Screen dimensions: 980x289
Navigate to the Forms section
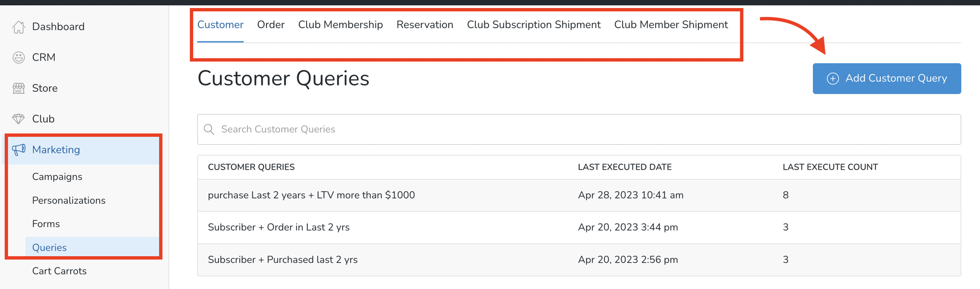(x=46, y=223)
